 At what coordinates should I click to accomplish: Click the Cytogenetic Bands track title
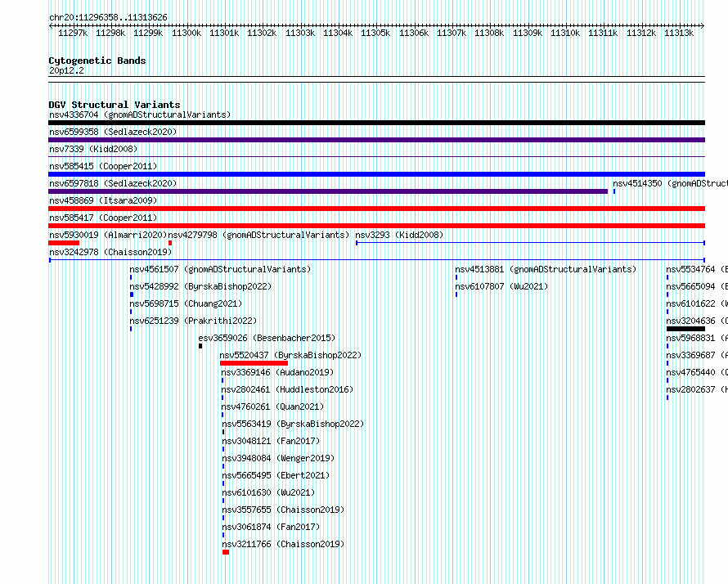97,61
